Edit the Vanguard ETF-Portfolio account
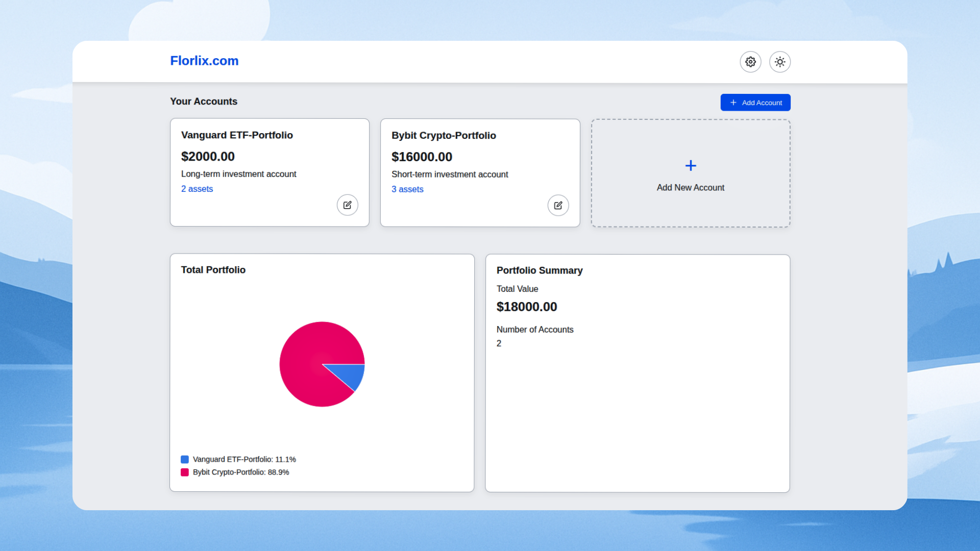 coord(347,205)
